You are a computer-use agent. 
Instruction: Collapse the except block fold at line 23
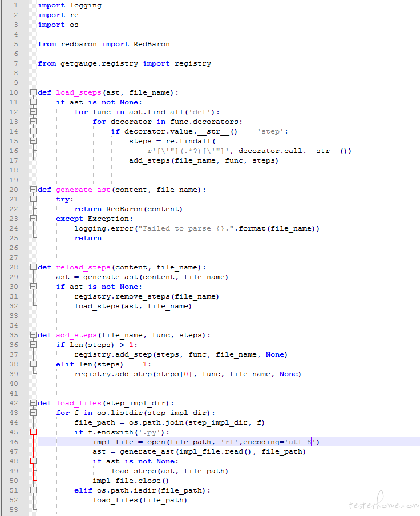click(33, 219)
